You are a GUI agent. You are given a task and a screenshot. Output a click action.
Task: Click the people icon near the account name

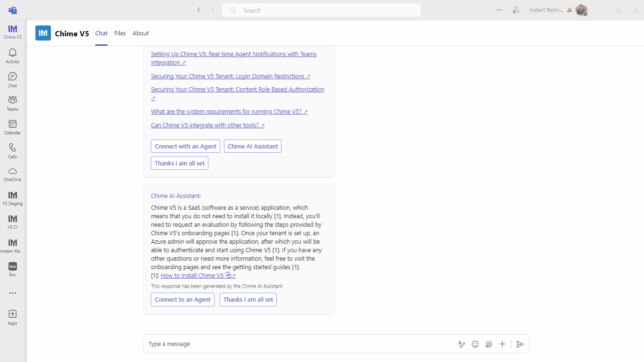coord(516,10)
